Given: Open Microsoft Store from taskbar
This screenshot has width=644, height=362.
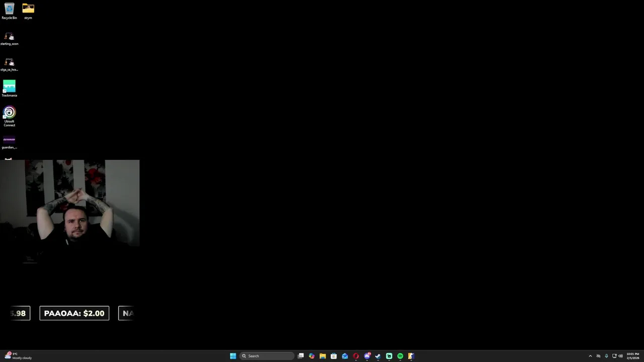Looking at the screenshot, I should point(334,356).
